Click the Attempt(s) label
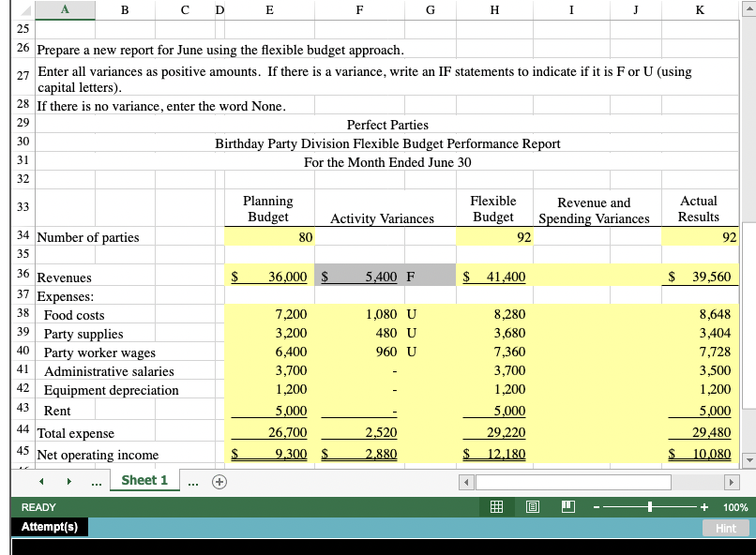The image size is (756, 555). pos(49,527)
